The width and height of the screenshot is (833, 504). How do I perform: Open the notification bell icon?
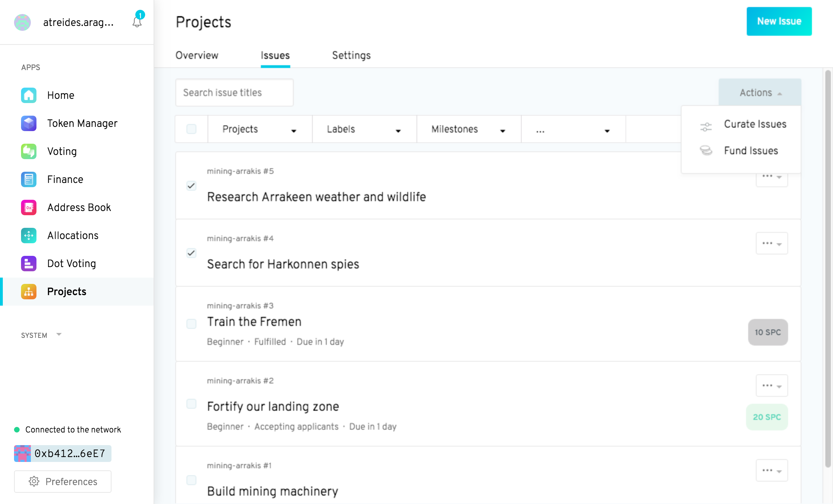[137, 22]
